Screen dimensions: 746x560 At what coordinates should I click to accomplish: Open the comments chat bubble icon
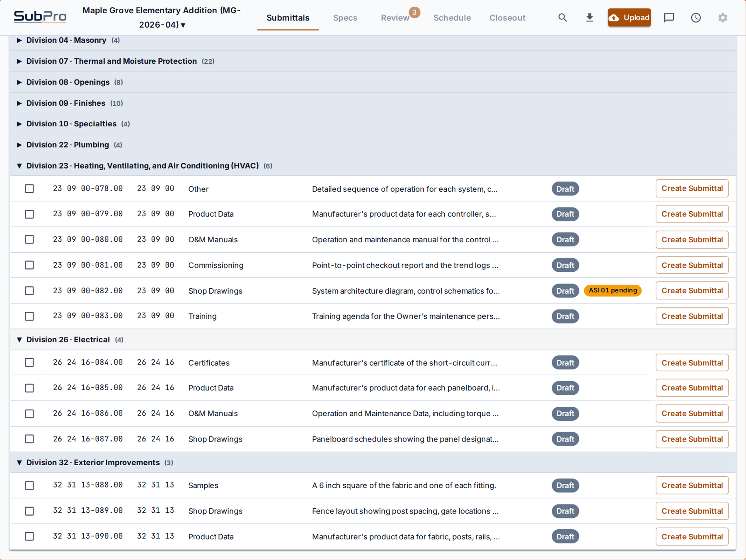[669, 17]
